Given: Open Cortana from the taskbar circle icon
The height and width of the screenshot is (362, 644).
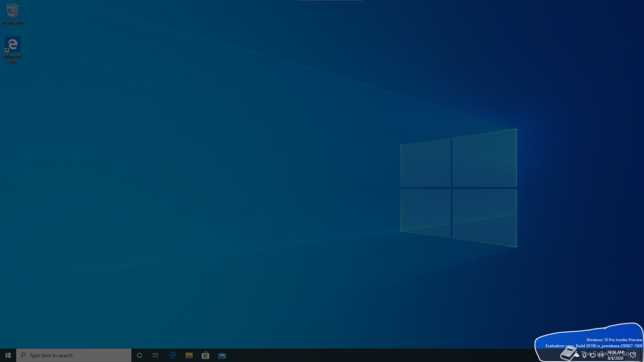Looking at the screenshot, I should (x=140, y=355).
